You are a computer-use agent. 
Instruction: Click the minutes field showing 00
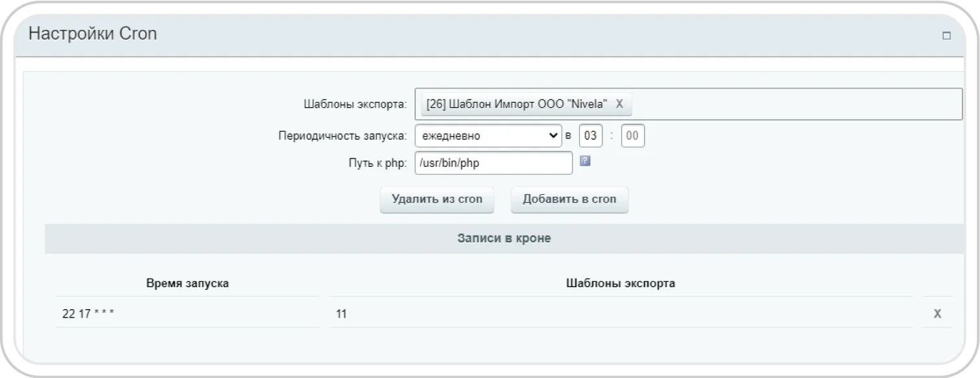(x=632, y=136)
